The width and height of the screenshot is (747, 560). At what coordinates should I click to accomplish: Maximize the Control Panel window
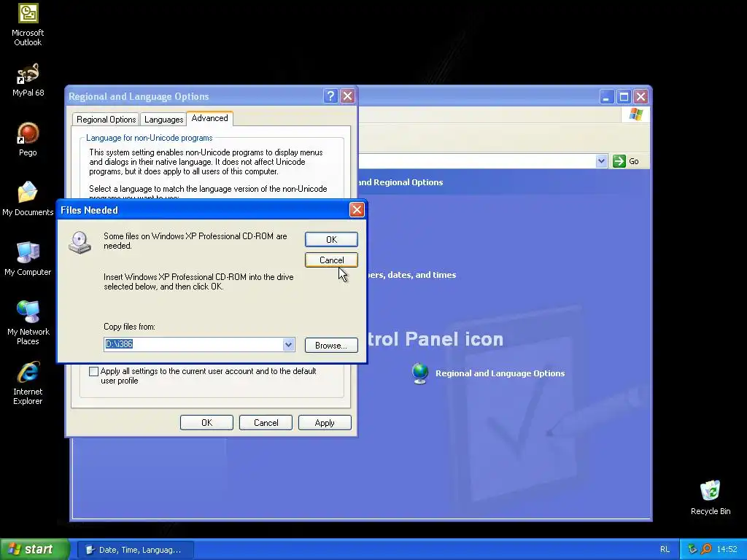624,97
